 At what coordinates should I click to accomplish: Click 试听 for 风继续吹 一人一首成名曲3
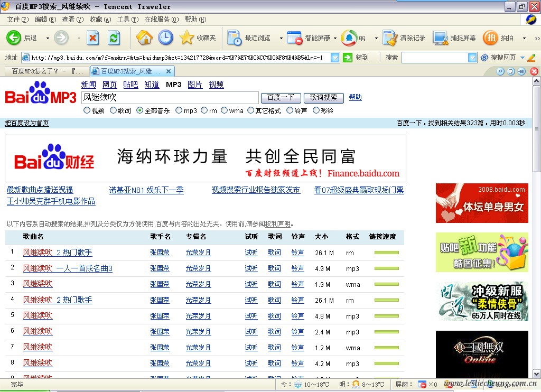251,268
